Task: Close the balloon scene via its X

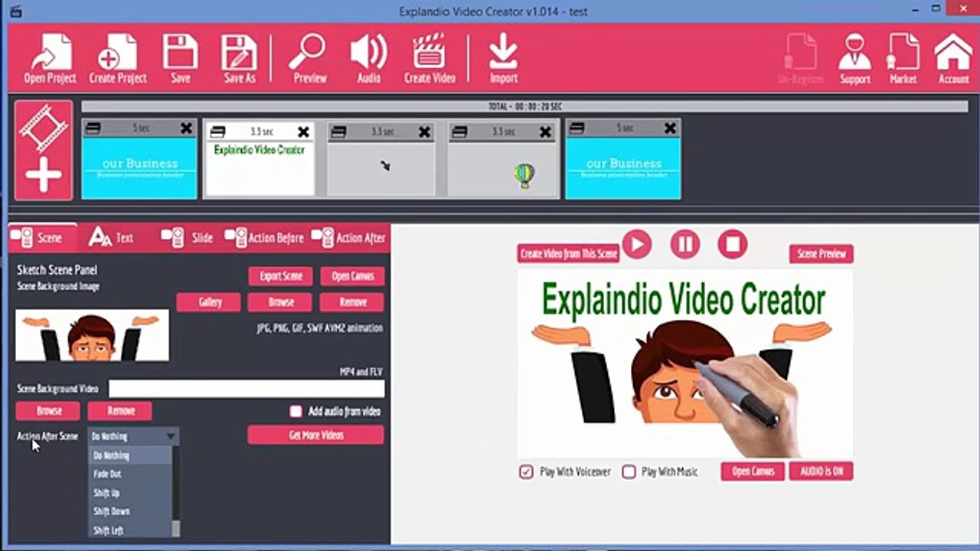Action: (545, 132)
